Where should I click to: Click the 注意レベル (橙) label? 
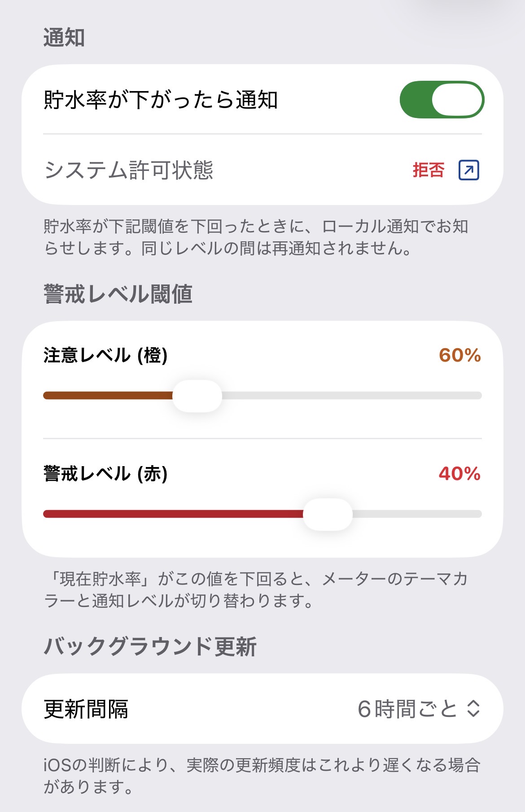coord(105,355)
